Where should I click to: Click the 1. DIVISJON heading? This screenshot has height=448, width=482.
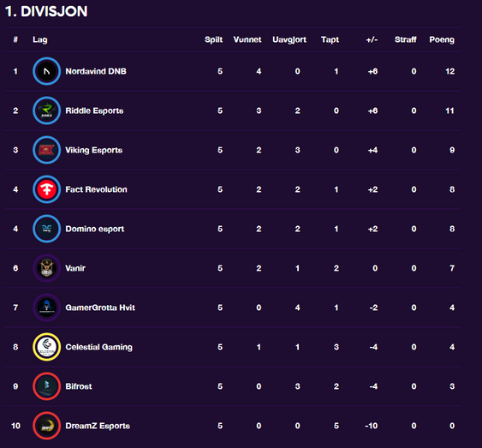(46, 12)
